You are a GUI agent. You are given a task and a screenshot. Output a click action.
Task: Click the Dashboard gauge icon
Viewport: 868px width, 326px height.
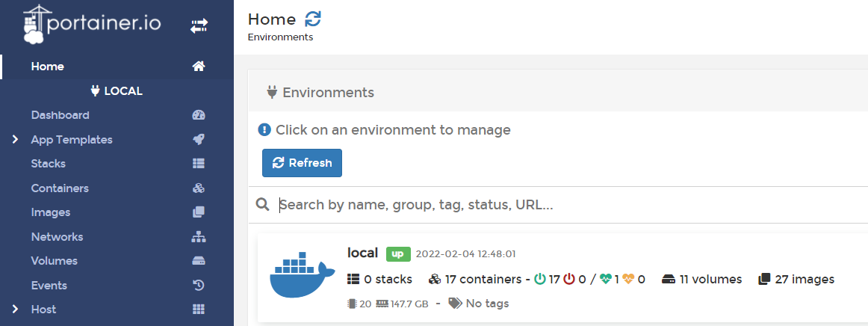(199, 115)
